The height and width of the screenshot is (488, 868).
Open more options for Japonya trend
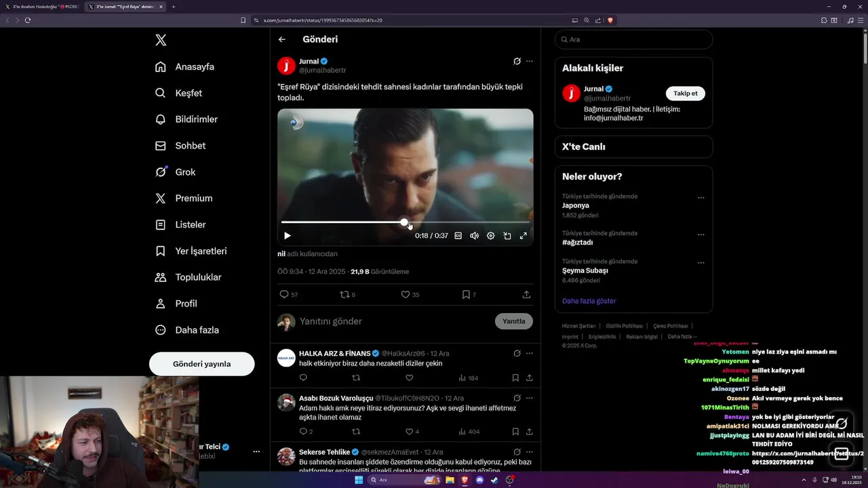click(701, 198)
